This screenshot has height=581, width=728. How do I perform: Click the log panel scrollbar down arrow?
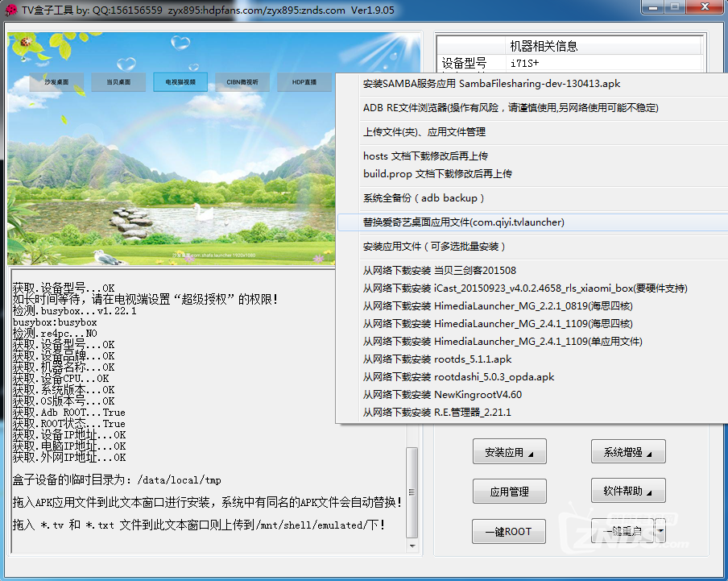tap(412, 547)
